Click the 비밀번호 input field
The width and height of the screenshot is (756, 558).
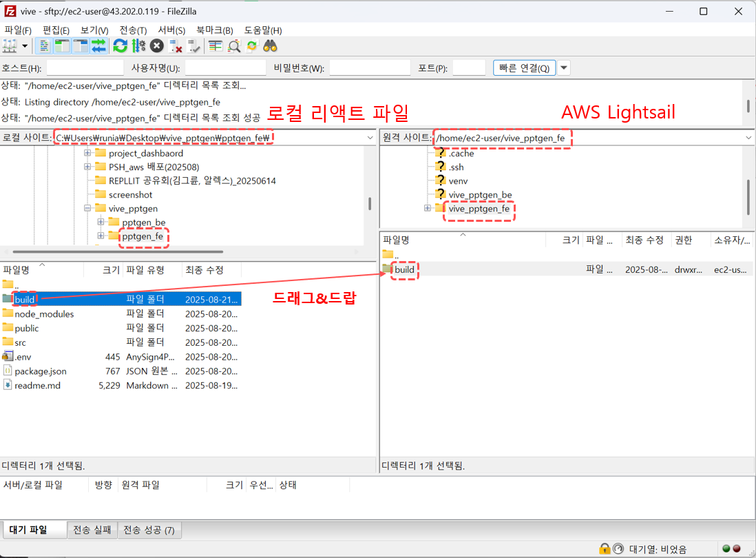pos(370,68)
